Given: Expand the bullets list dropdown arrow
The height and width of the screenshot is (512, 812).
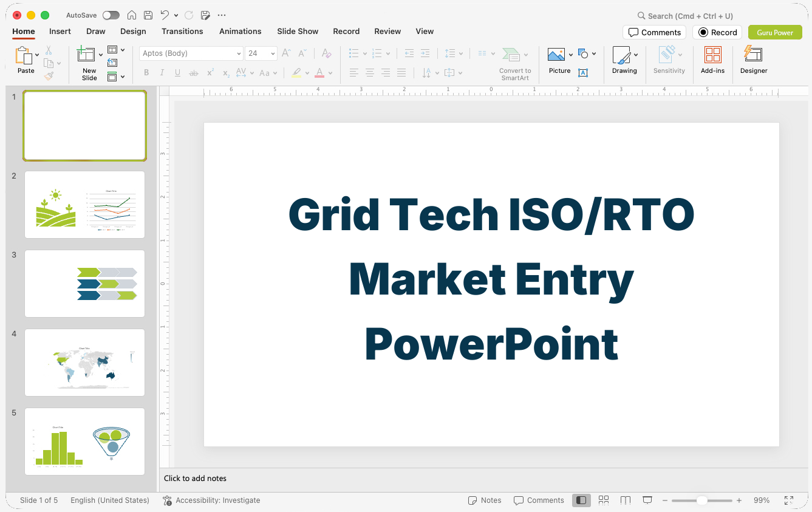Looking at the screenshot, I should click(365, 53).
